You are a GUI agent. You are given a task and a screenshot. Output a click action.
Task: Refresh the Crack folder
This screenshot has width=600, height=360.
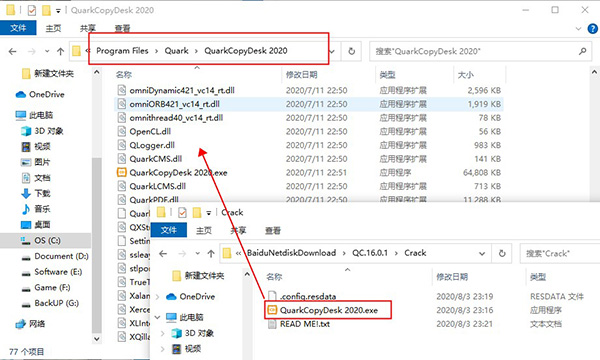502,253
